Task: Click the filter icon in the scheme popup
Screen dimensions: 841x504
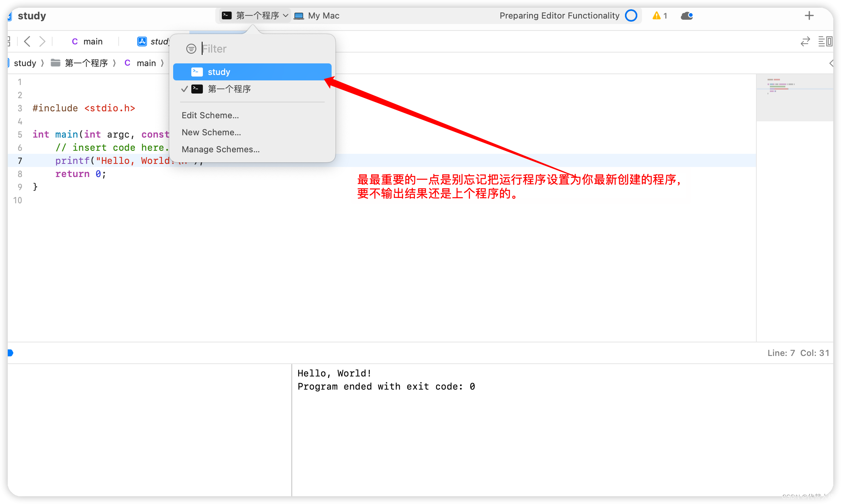Action: pos(191,48)
